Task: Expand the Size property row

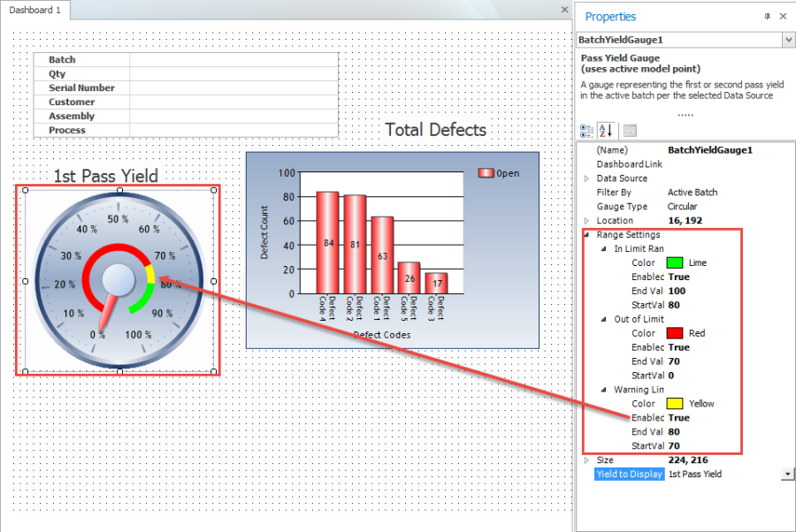Action: [584, 460]
